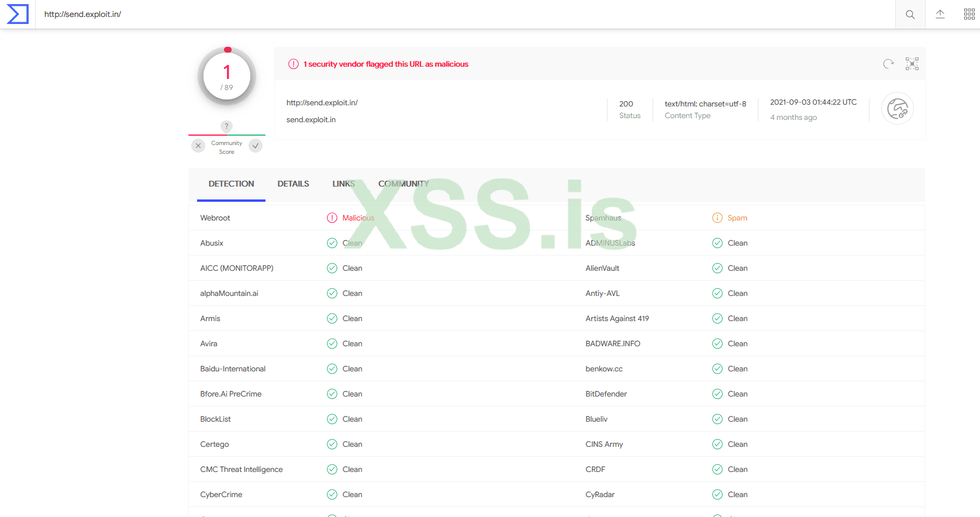The image size is (980, 517).
Task: Click the send.exploit.in domain text
Action: (x=311, y=120)
